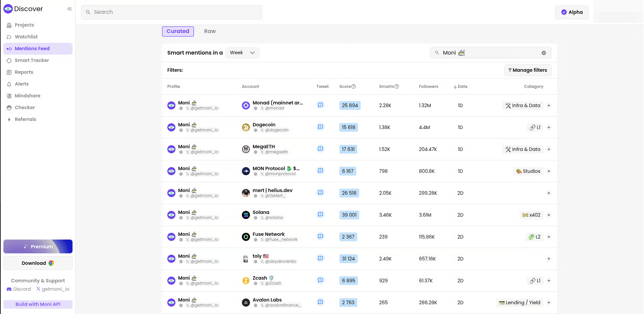Viewport: 644px width, 314px height.
Task: Add category via plus in toly row
Action: tap(549, 259)
